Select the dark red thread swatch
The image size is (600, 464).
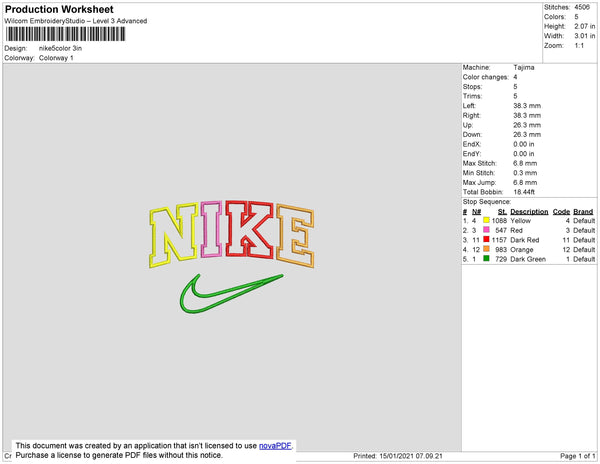point(486,239)
